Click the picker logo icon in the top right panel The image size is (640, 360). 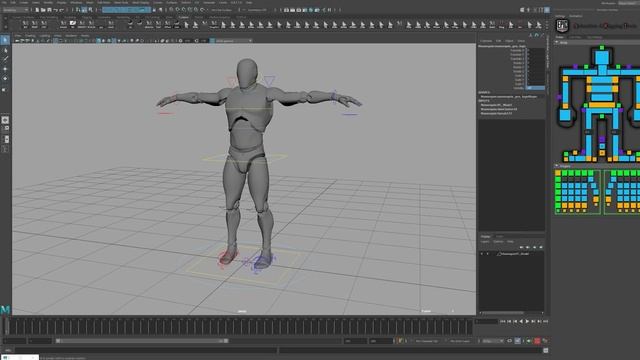[562, 26]
